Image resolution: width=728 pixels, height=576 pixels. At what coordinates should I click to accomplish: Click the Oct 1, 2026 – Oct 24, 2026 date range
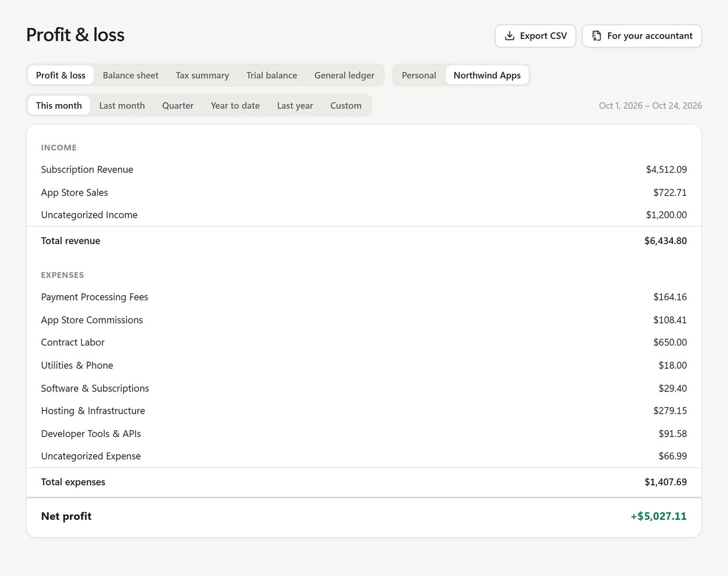click(650, 106)
